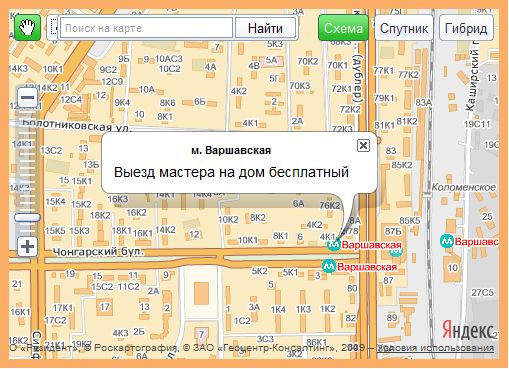
Task: Click house label 5Г
Action: point(275,78)
